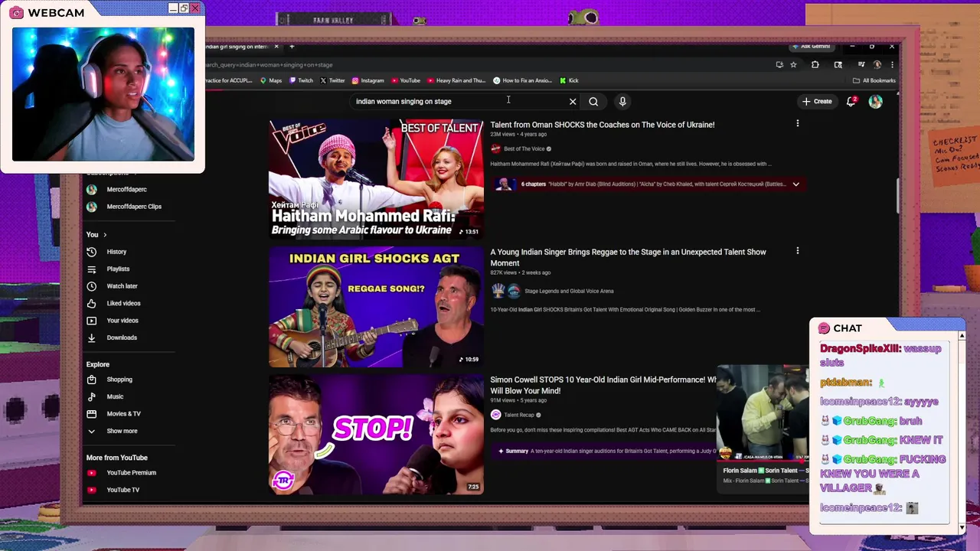Open Chrome profile avatar in toolbar
This screenshot has width=980, height=551.
click(877, 64)
